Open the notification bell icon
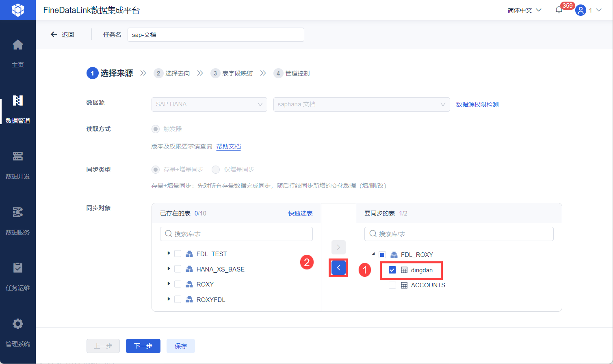613x364 pixels. coord(559,10)
